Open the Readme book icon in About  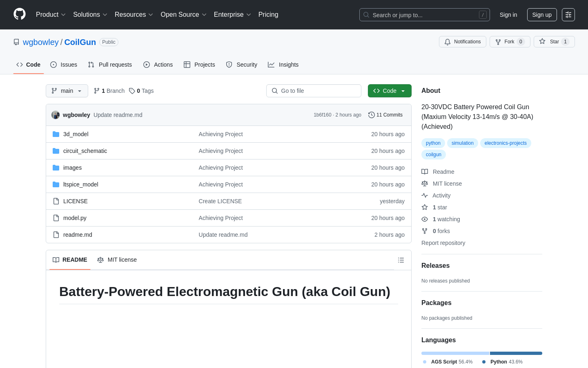tap(425, 172)
